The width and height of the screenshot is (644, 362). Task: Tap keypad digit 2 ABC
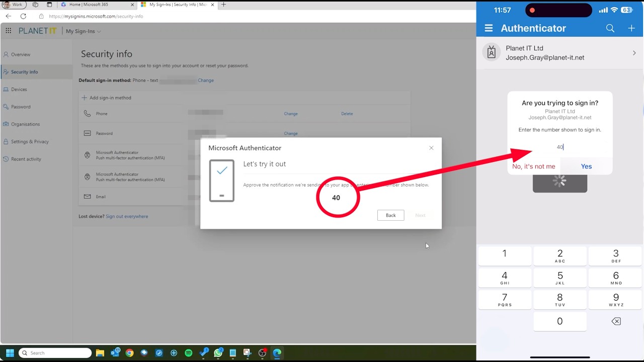click(x=560, y=255)
